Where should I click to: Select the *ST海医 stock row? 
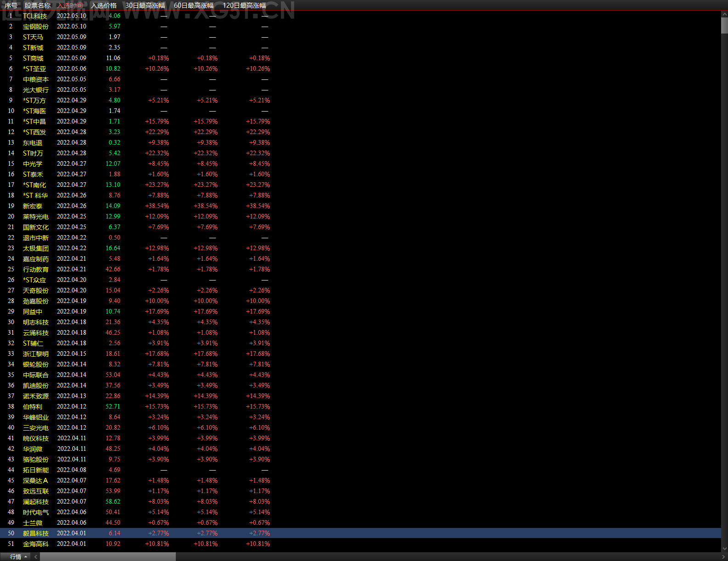coord(360,111)
